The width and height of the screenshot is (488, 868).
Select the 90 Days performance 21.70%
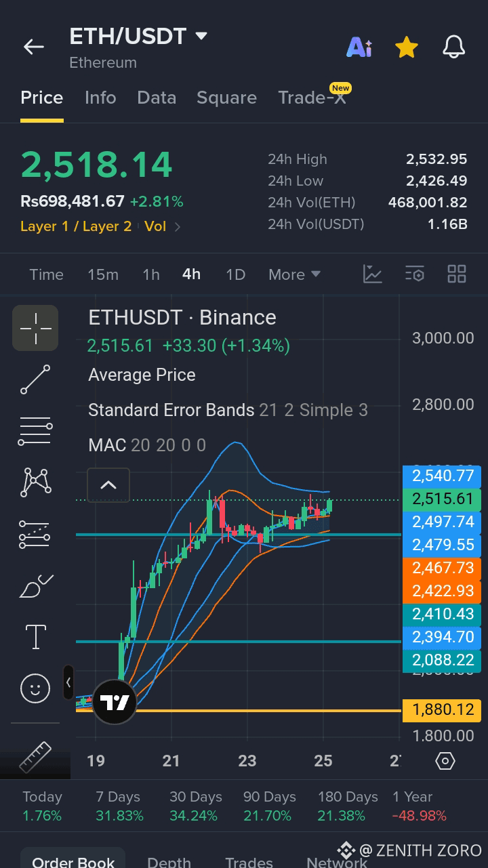(269, 806)
